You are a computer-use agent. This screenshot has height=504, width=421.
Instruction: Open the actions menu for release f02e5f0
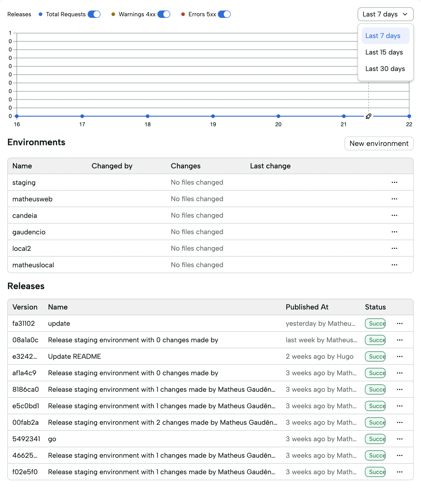(400, 472)
